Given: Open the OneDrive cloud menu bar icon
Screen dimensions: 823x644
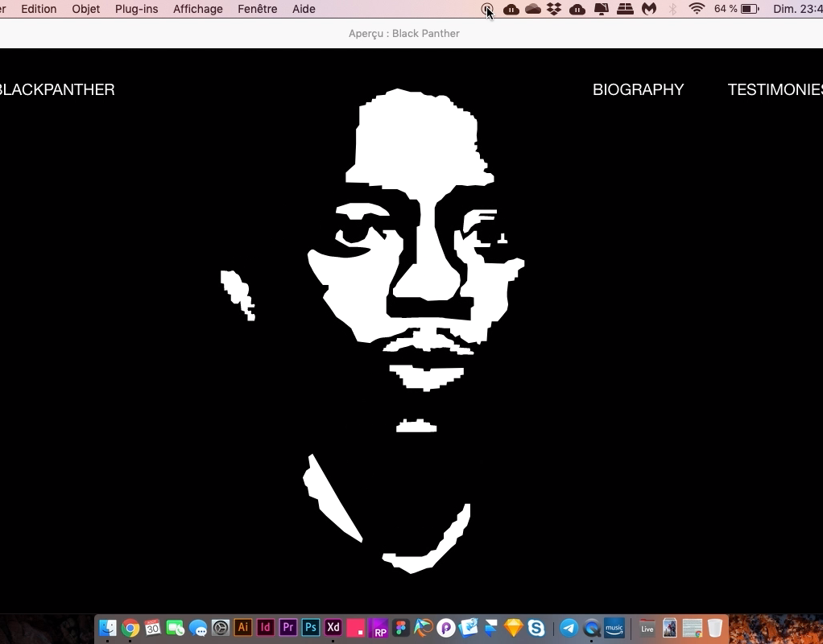Looking at the screenshot, I should [533, 9].
